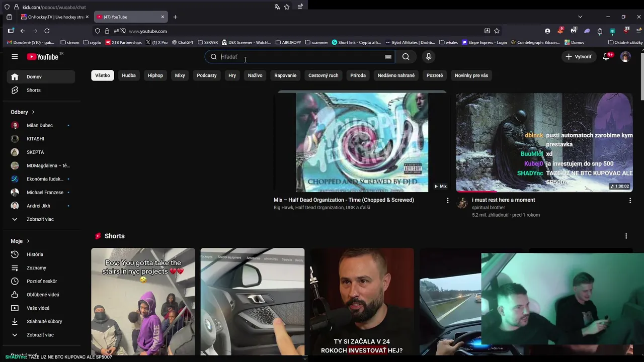644x362 pixels.
Task: Open the KITASHI subscription
Action: 41,139
